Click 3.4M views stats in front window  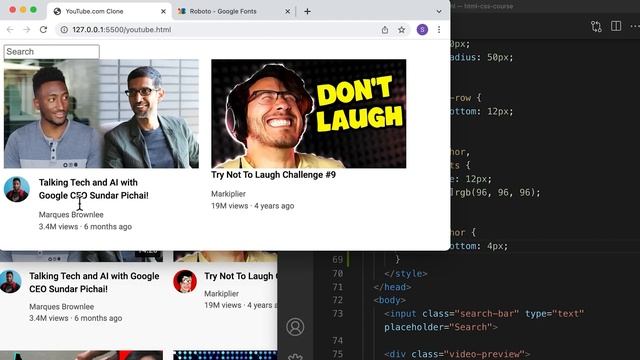coord(85,227)
